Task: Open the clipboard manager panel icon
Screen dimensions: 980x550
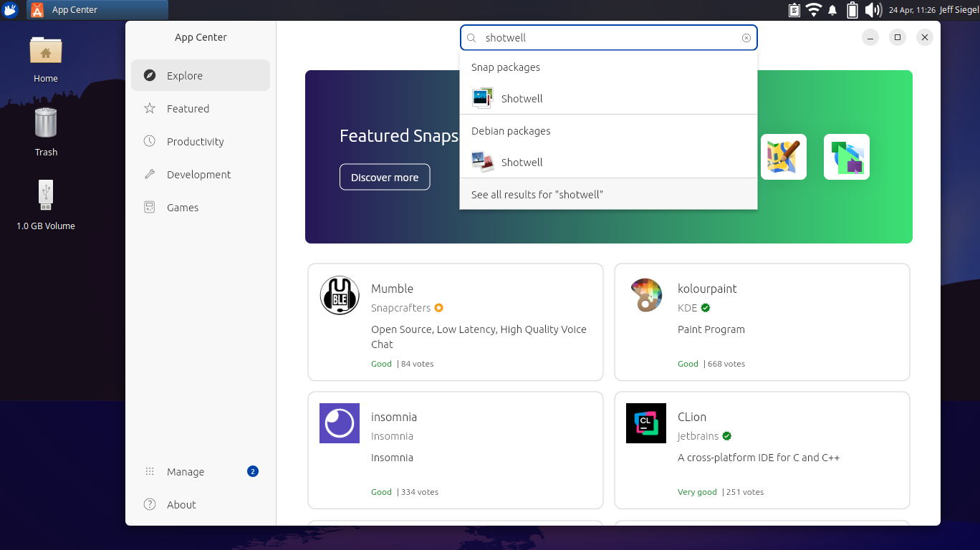Action: click(794, 10)
